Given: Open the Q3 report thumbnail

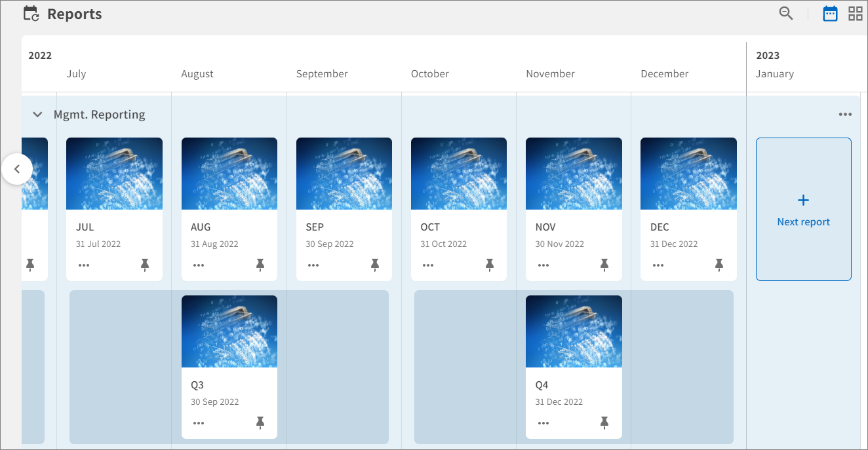Looking at the screenshot, I should tap(229, 331).
